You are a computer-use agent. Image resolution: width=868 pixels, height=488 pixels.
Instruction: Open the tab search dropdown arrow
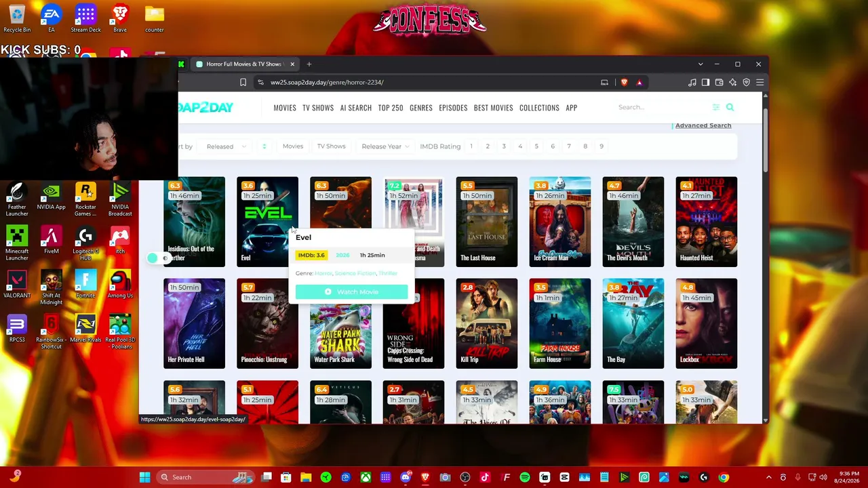point(701,64)
